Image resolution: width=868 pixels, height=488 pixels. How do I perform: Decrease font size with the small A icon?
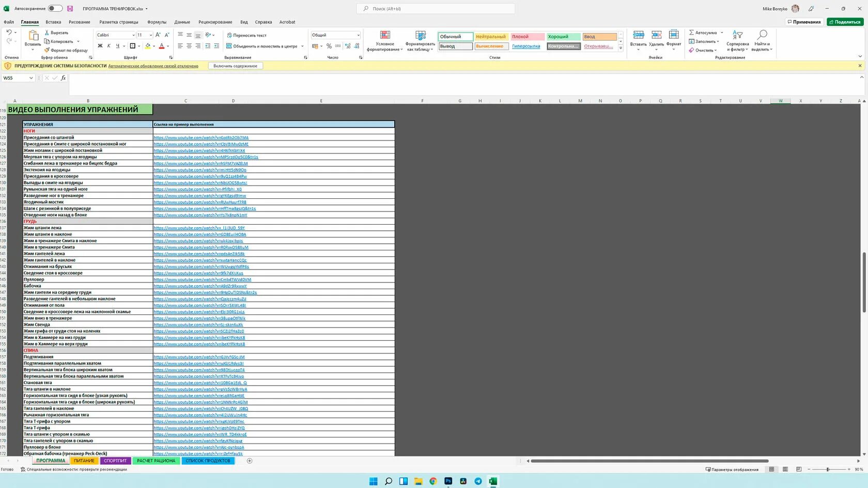click(x=166, y=35)
